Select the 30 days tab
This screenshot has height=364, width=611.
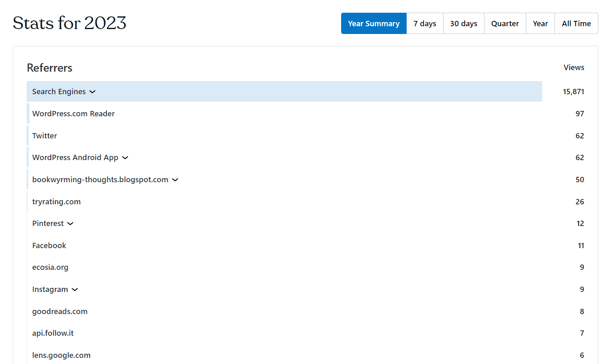[x=464, y=23]
